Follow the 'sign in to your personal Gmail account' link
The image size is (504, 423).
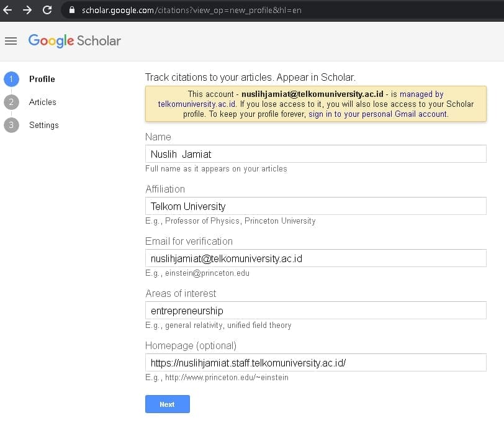coord(378,114)
